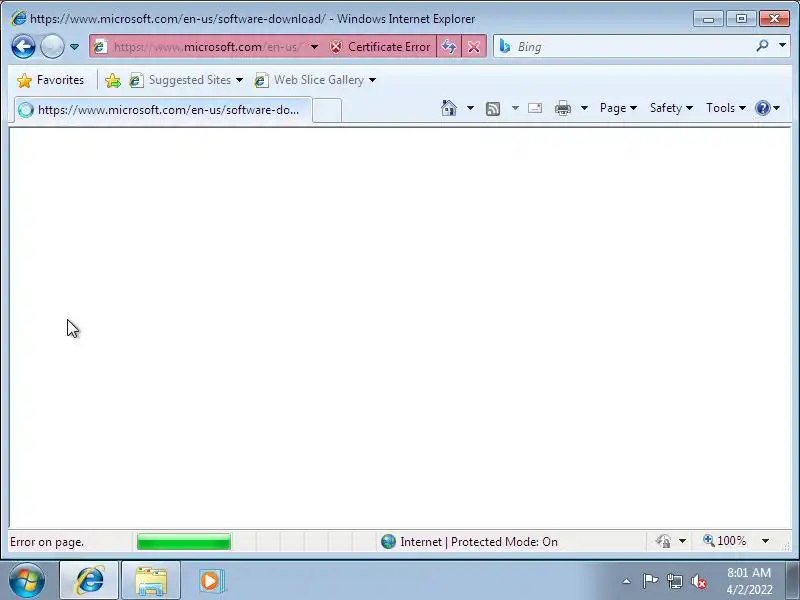Click the address bar URL field
Viewport: 800px width, 600px height.
coord(206,47)
